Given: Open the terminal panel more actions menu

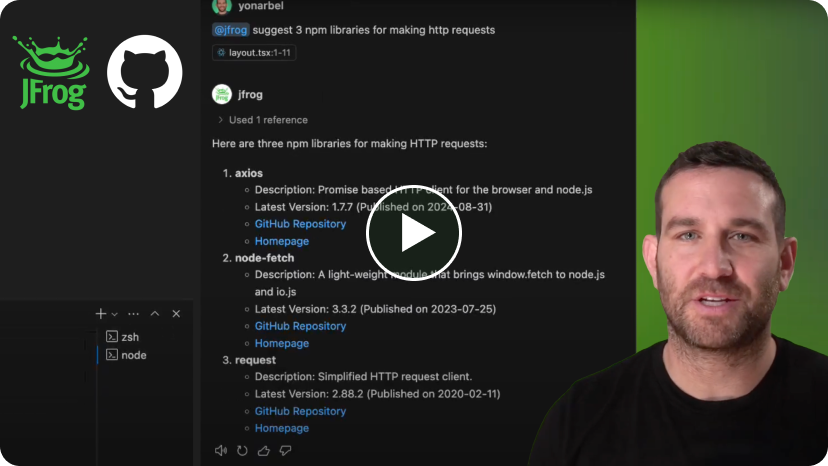Looking at the screenshot, I should tap(134, 314).
